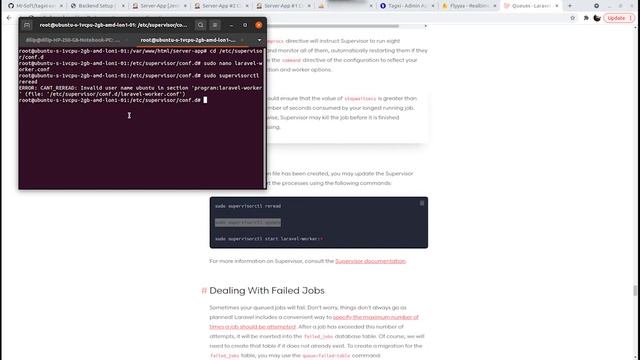
Task: Click the stopwaitsecs inline code text
Action: [x=360, y=99]
